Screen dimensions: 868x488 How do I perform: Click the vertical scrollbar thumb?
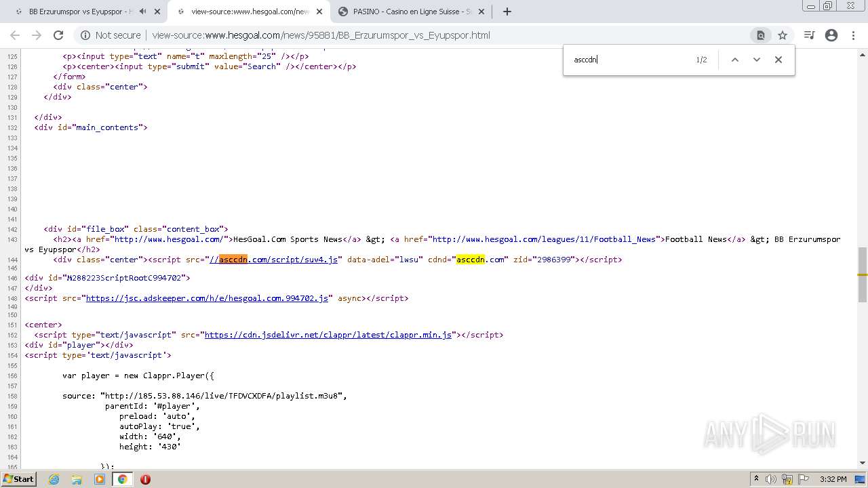862,274
